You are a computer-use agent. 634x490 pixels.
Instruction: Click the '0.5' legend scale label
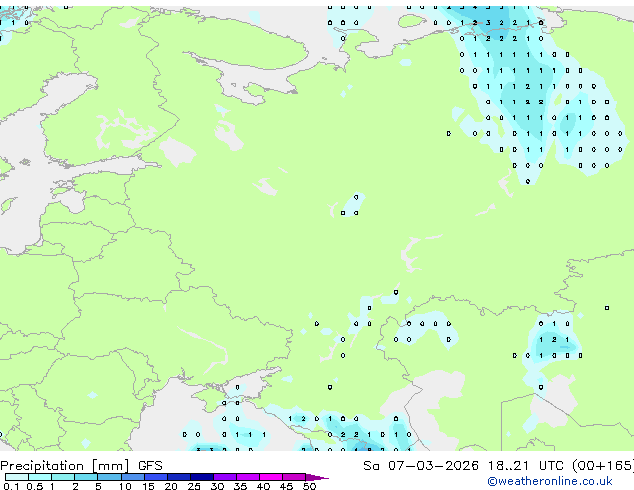pyautogui.click(x=35, y=486)
